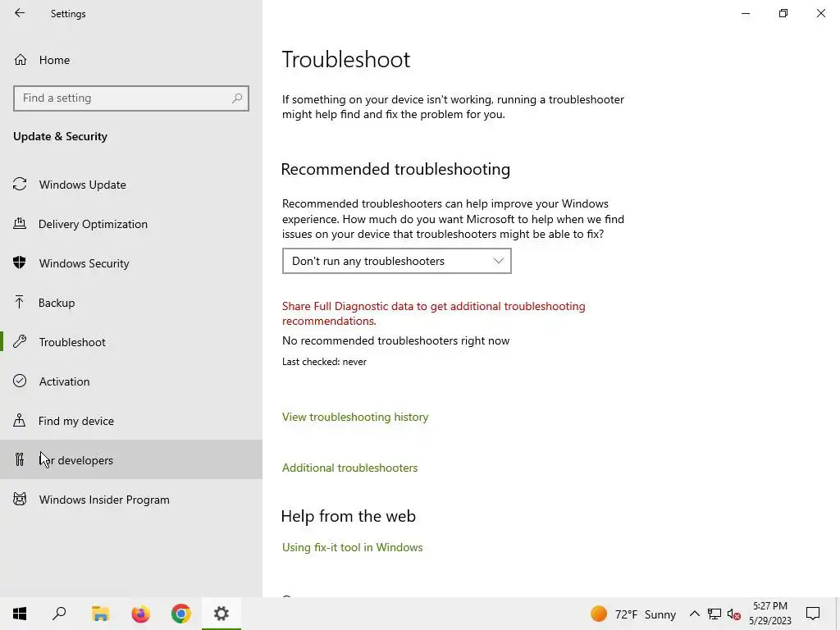840x630 pixels.
Task: Click the Windows Update sync icon
Action: pos(20,185)
